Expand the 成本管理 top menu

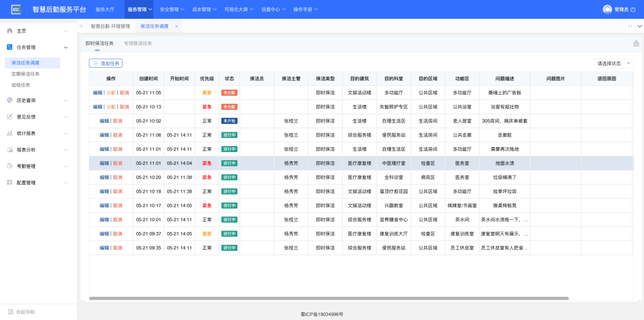click(x=204, y=9)
